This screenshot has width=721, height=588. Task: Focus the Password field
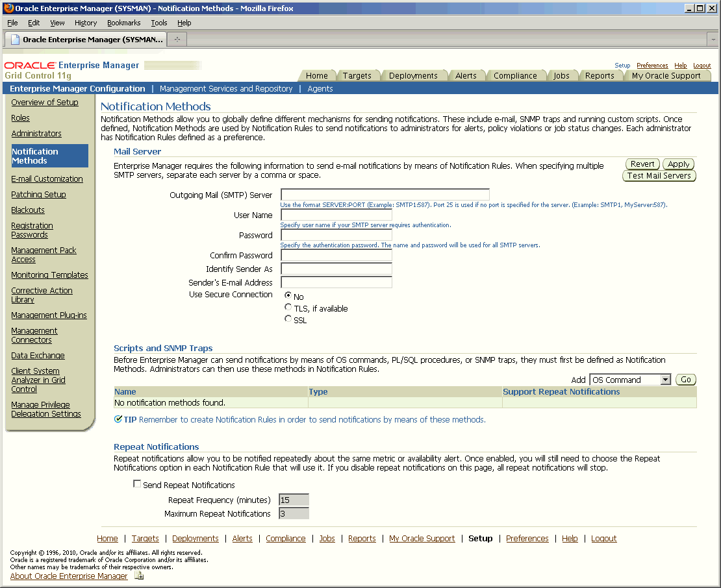coord(336,235)
